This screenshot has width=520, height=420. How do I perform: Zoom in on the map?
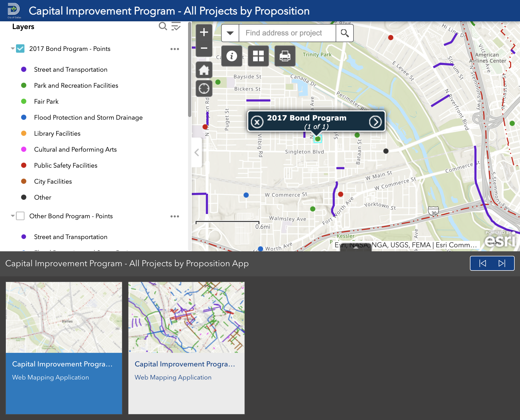click(x=204, y=32)
